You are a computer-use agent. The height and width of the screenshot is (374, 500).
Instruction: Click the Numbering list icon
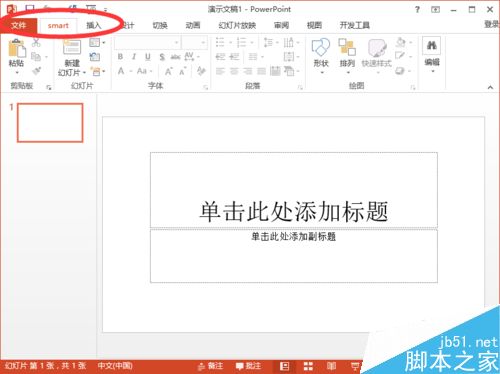pyautogui.click(x=241, y=42)
